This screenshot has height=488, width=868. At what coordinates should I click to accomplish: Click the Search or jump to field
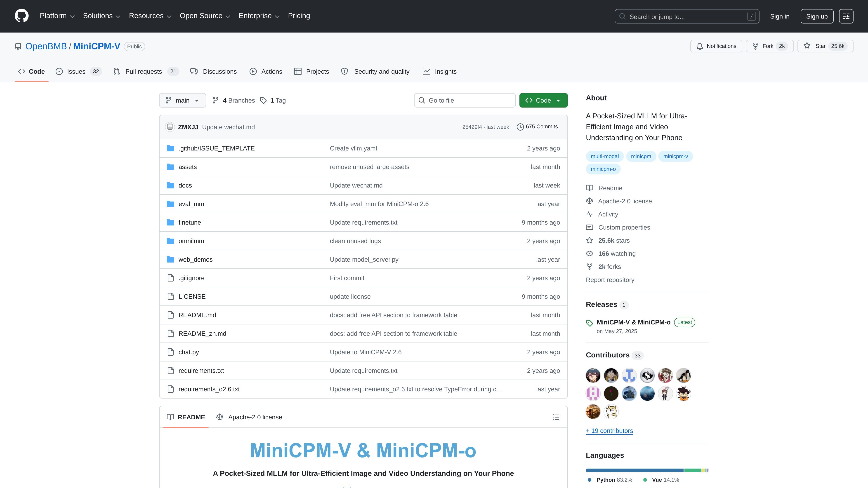[687, 16]
